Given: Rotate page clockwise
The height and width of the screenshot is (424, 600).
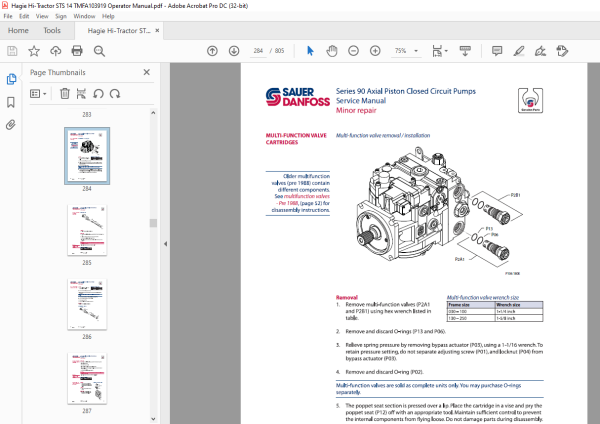Looking at the screenshot, I should (x=115, y=93).
